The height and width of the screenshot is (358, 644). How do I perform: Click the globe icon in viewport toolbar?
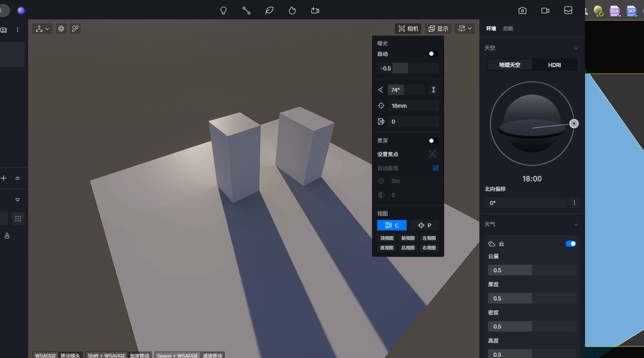[61, 29]
